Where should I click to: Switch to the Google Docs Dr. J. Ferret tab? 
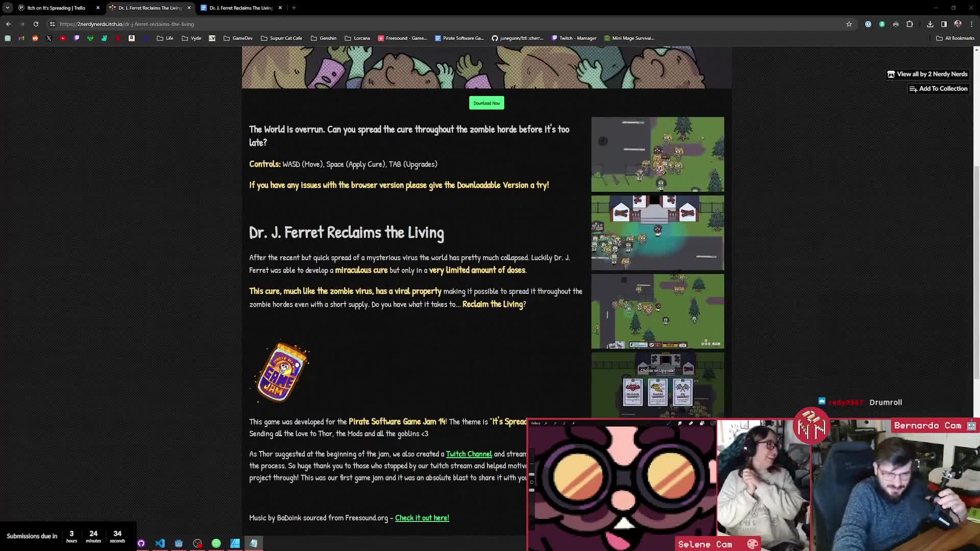coord(241,8)
